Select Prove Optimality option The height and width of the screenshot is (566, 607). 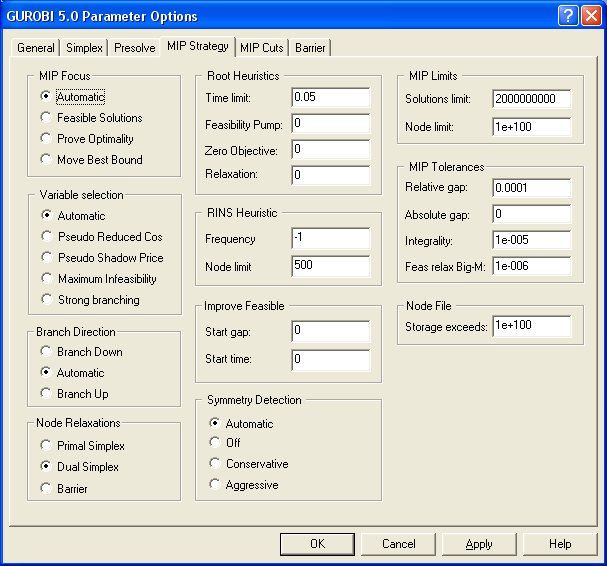point(87,138)
